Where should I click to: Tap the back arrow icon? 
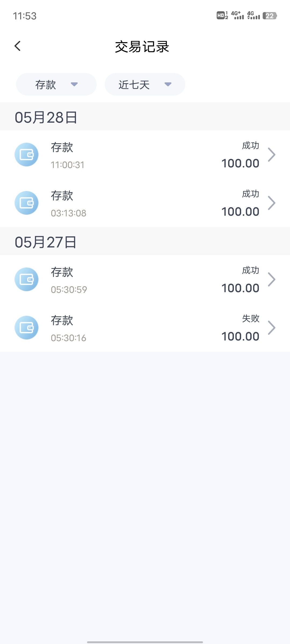pyautogui.click(x=18, y=46)
